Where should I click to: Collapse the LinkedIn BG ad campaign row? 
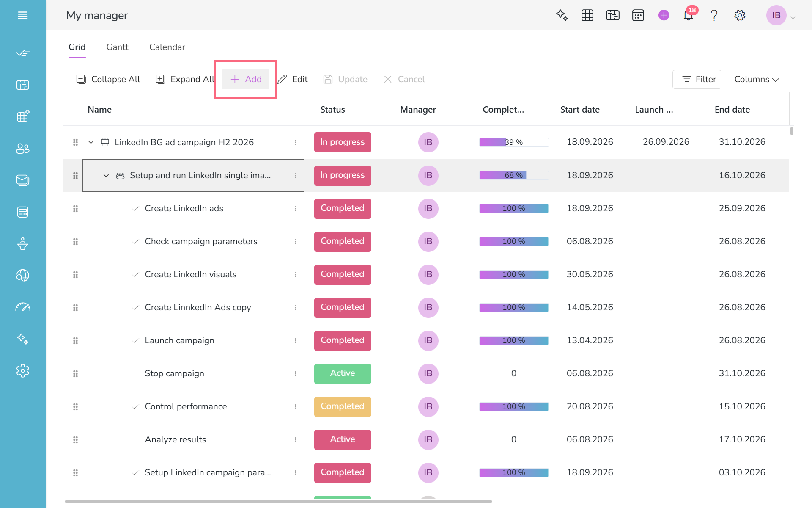(91, 142)
